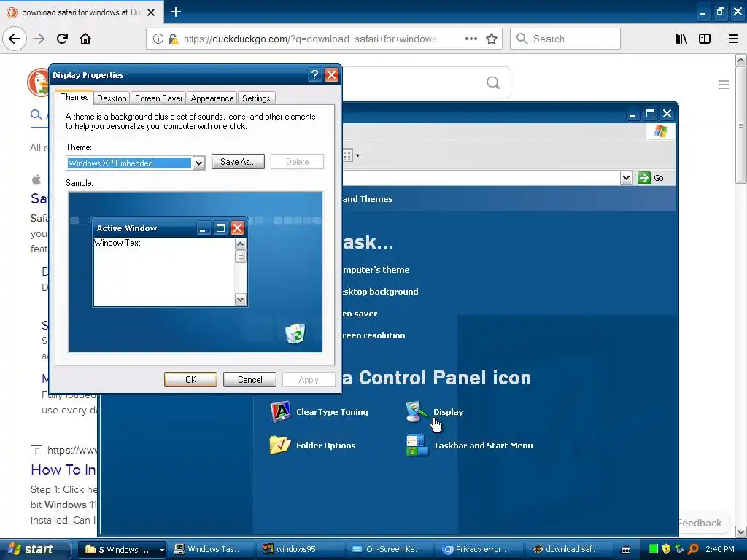This screenshot has height=560, width=747.
Task: Toggle the Firefox sidebar icon
Action: coord(705,39)
